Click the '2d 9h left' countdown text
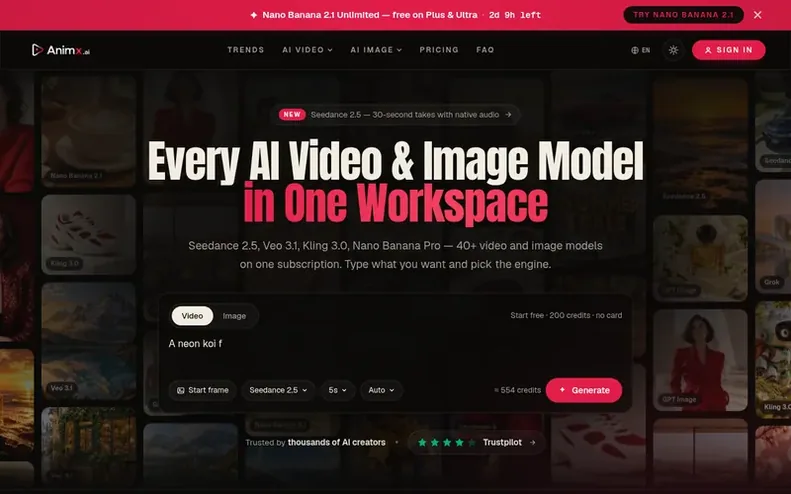The width and height of the screenshot is (791, 494). [x=515, y=15]
